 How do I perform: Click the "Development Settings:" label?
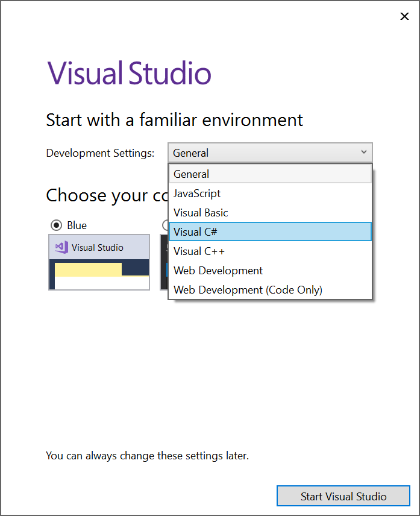[100, 153]
